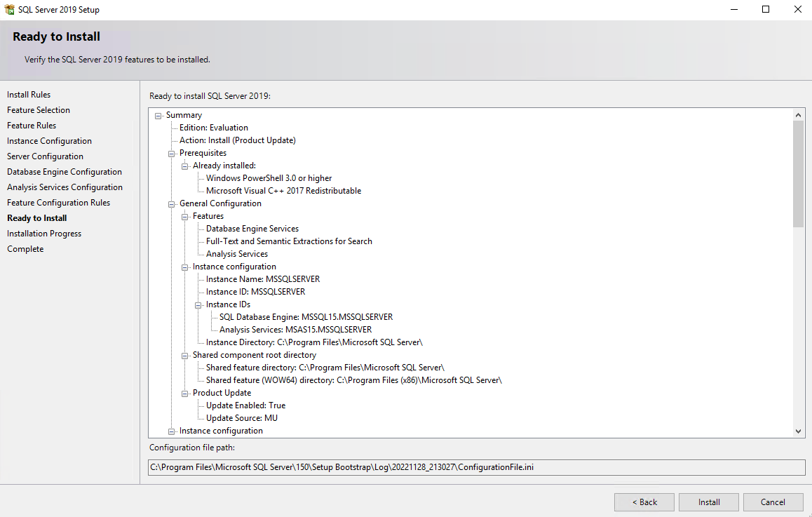Viewport: 812px width, 517px height.
Task: Select the Installation Progress step
Action: [x=44, y=234]
